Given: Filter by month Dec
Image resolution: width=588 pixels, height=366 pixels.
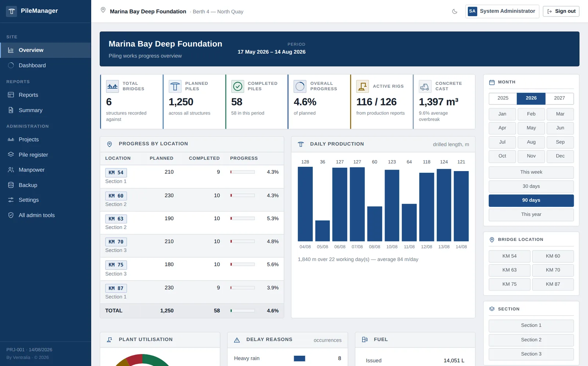Looking at the screenshot, I should pos(560,156).
